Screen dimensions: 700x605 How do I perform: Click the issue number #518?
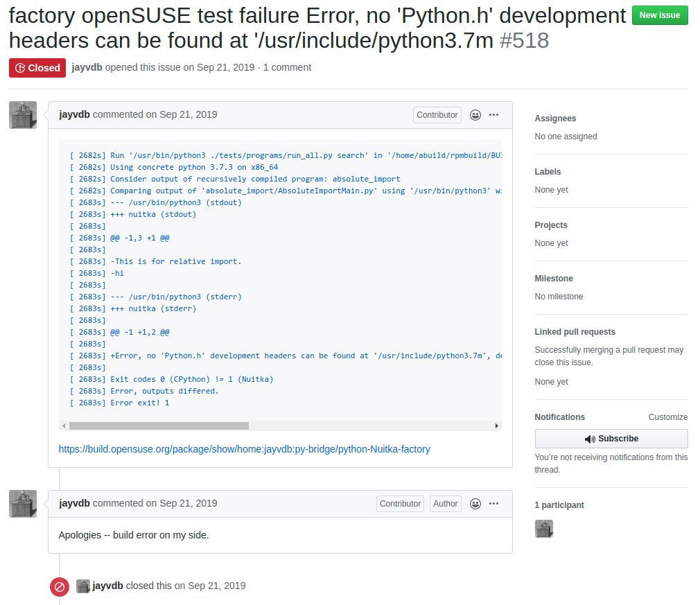coord(524,41)
